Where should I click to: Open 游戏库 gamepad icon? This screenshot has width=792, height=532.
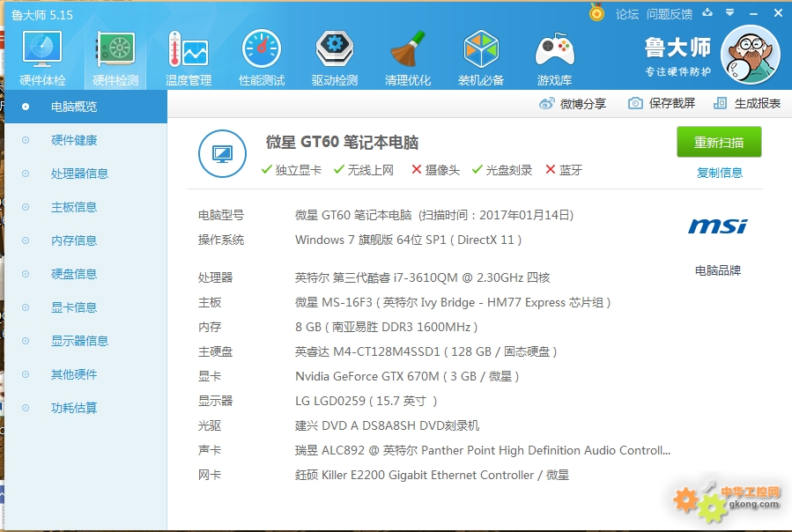click(x=555, y=57)
